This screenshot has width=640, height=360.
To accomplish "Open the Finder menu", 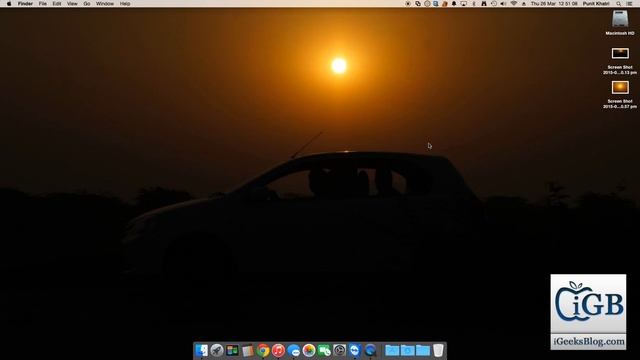I will [25, 4].
